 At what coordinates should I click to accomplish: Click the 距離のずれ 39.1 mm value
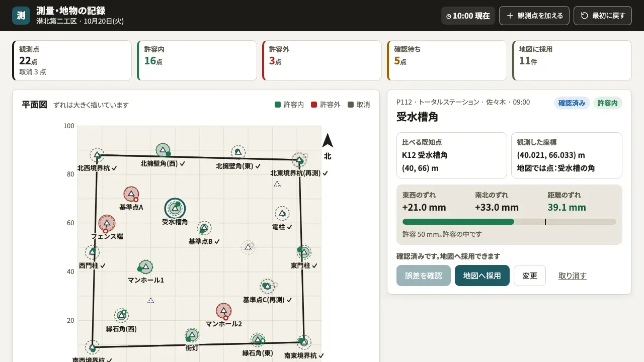tap(567, 207)
